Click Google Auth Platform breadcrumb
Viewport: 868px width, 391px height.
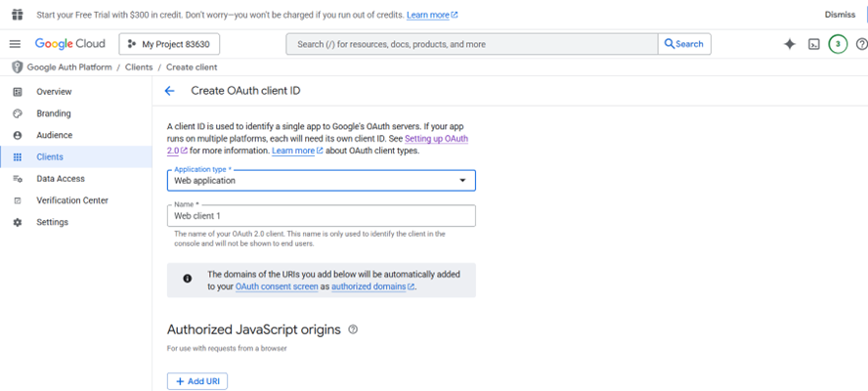tap(69, 67)
